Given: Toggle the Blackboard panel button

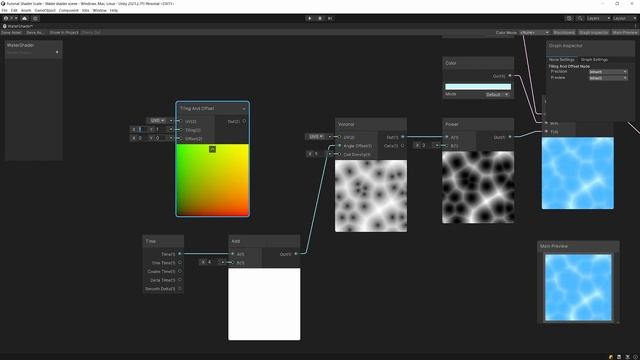Looking at the screenshot, I should 564,32.
